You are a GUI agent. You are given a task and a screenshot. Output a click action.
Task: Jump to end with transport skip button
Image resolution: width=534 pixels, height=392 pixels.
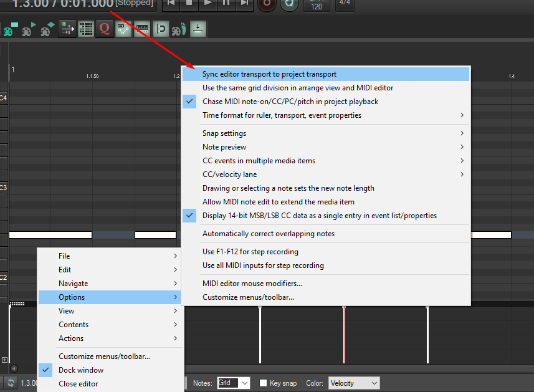click(244, 4)
